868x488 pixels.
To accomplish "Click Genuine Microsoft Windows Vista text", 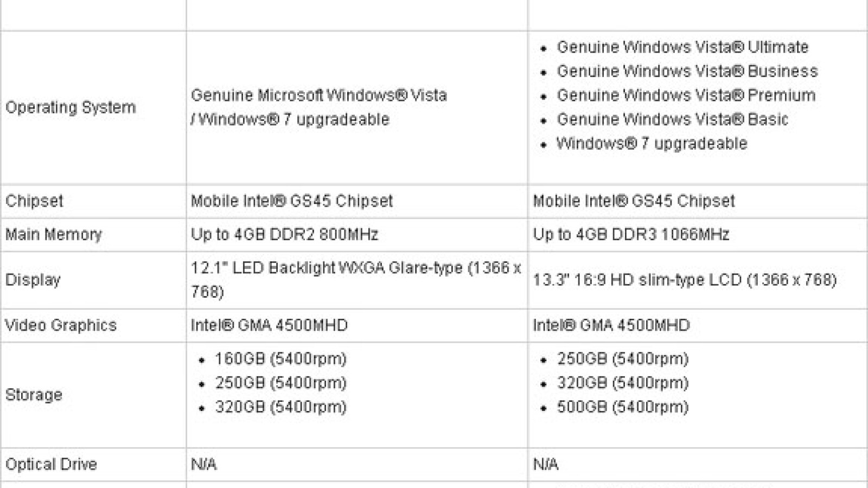I will (318, 95).
